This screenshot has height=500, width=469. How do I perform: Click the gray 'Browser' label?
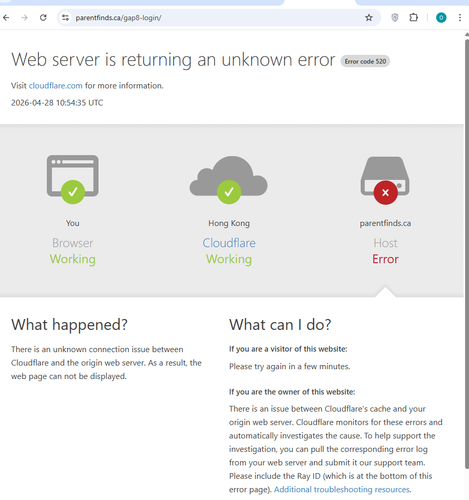point(73,243)
